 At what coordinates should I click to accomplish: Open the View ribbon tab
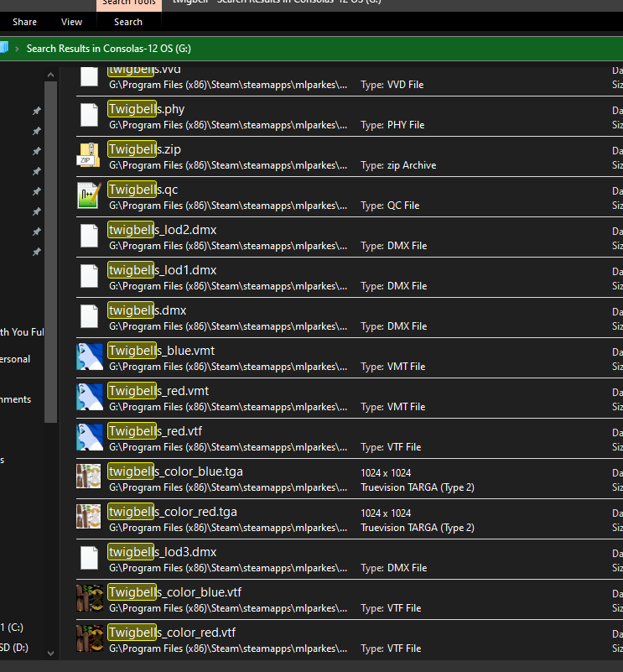pos(71,22)
